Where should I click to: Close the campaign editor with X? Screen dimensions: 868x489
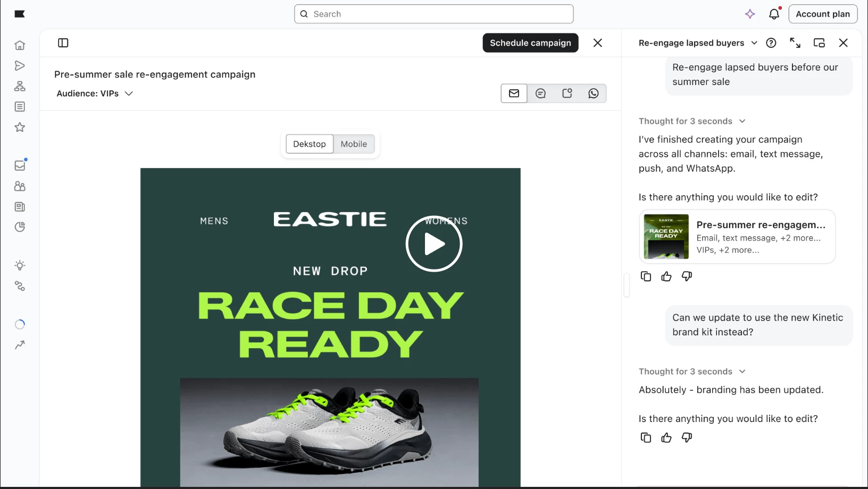point(598,43)
